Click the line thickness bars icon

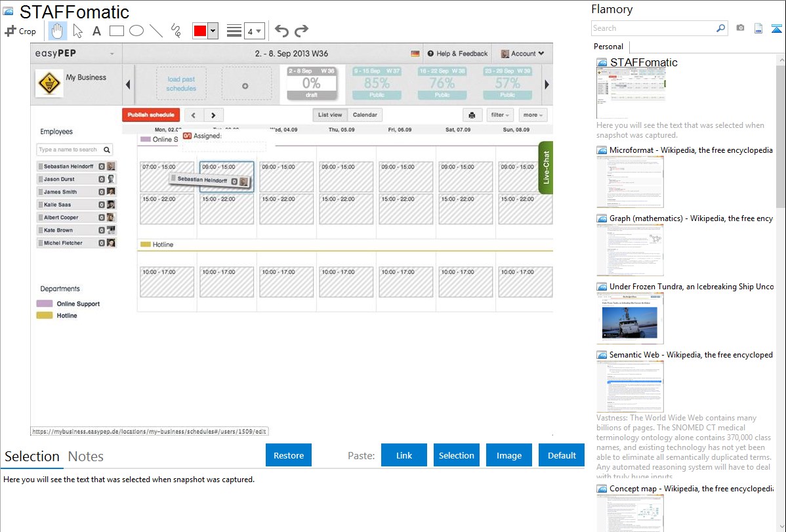pos(234,31)
